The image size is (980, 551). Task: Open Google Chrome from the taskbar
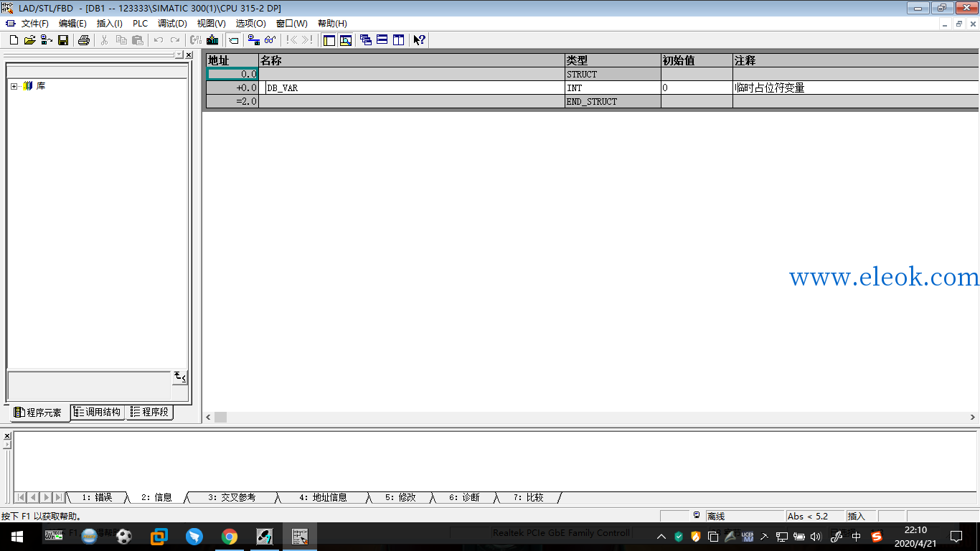230,537
